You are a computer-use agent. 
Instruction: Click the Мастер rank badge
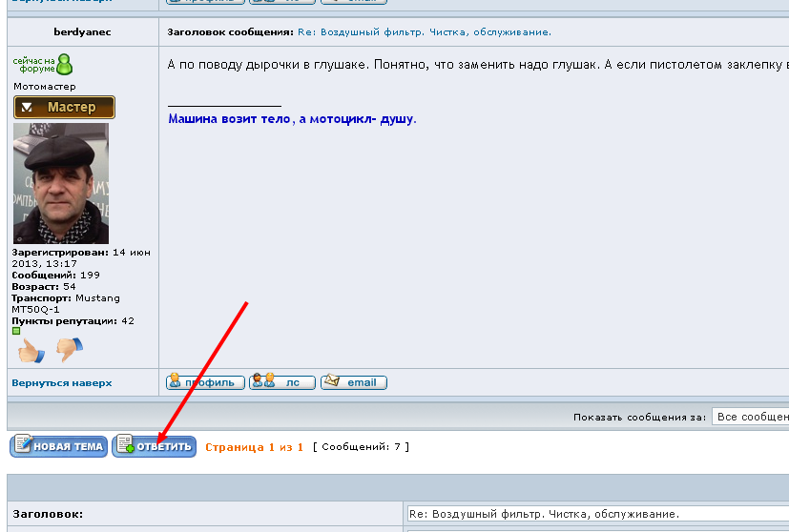click(x=64, y=108)
